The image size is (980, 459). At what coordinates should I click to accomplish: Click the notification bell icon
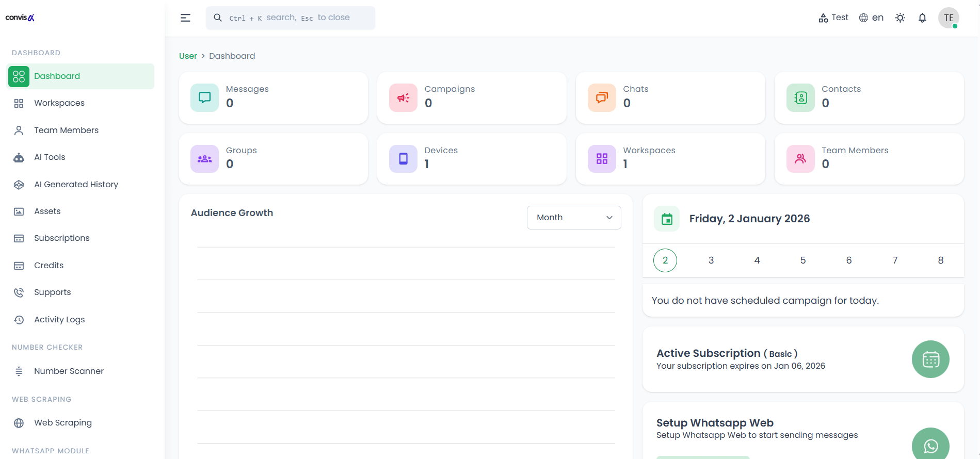tap(922, 18)
